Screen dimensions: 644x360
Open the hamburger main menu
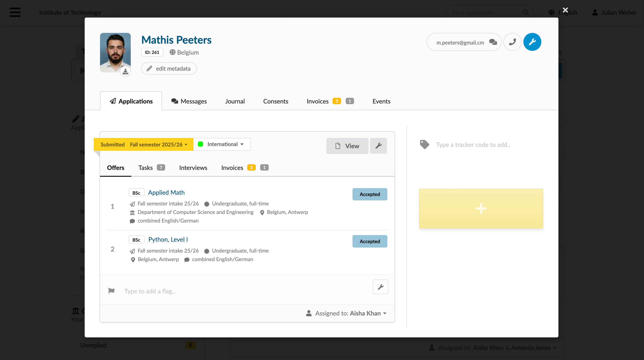[15, 12]
